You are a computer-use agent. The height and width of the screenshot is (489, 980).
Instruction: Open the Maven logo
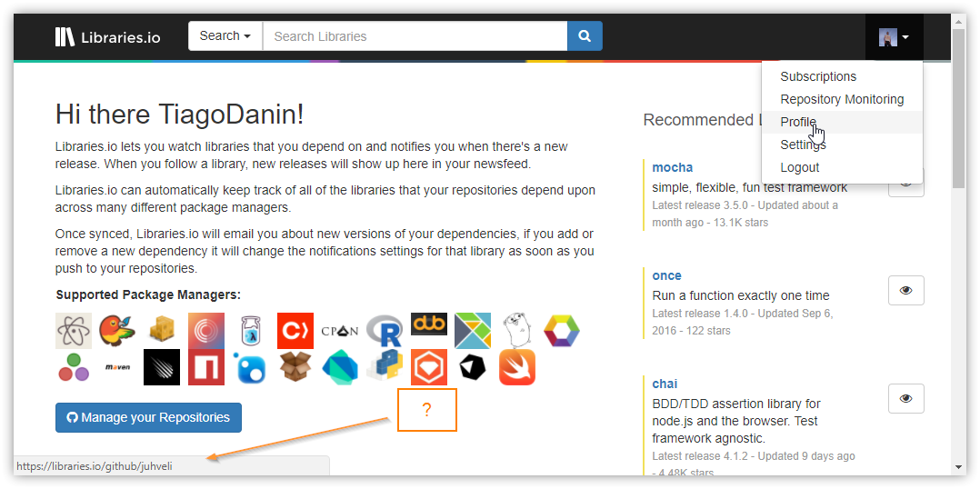pyautogui.click(x=117, y=367)
